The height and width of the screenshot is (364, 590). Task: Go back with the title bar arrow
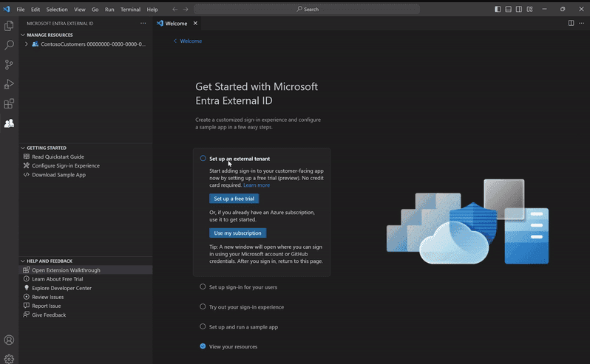[175, 10]
